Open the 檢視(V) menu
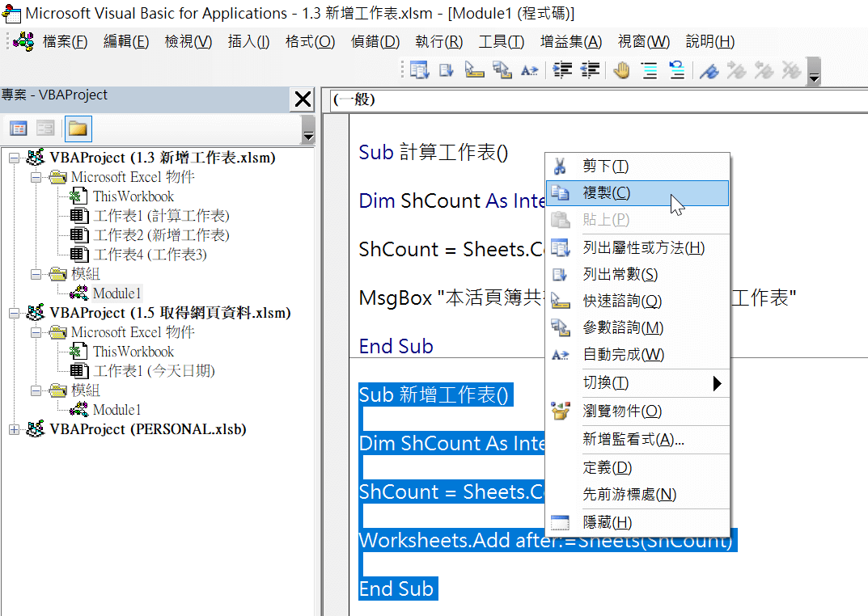This screenshot has height=616, width=868. tap(188, 41)
